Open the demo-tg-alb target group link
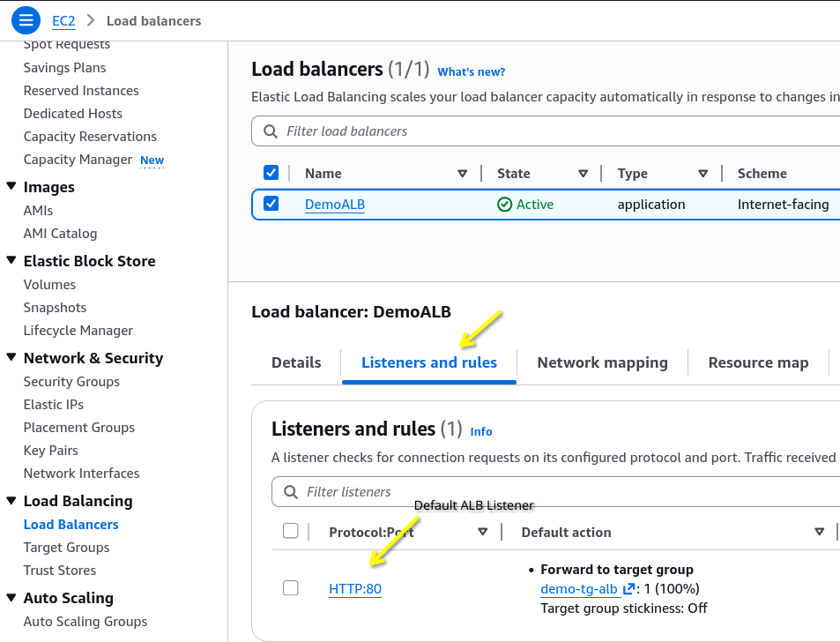The width and height of the screenshot is (840, 642). point(578,589)
